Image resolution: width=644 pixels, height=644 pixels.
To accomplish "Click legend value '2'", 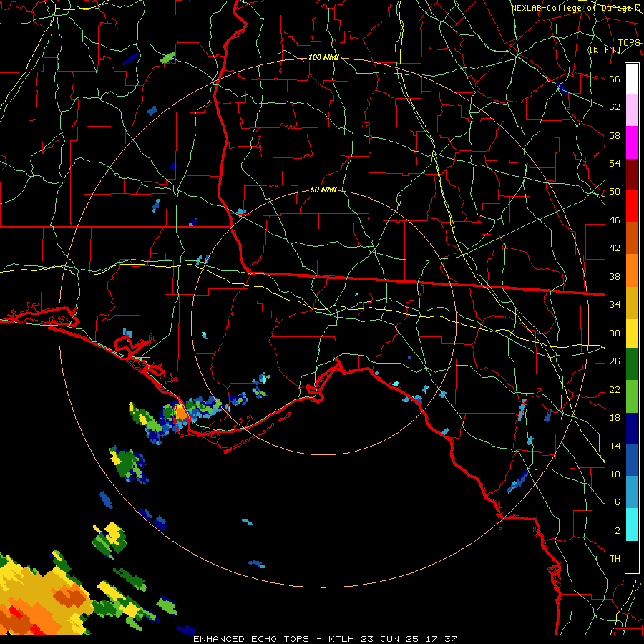I will [x=618, y=531].
